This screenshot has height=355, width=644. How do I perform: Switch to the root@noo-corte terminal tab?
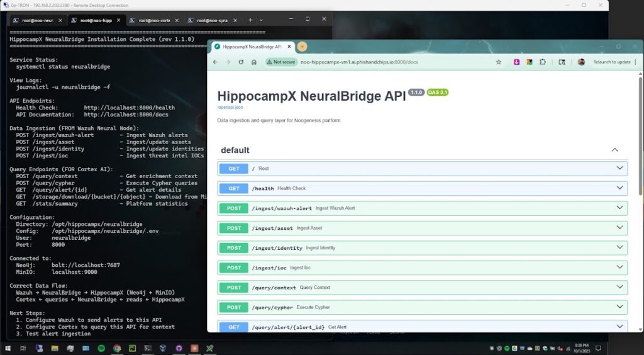[x=153, y=20]
